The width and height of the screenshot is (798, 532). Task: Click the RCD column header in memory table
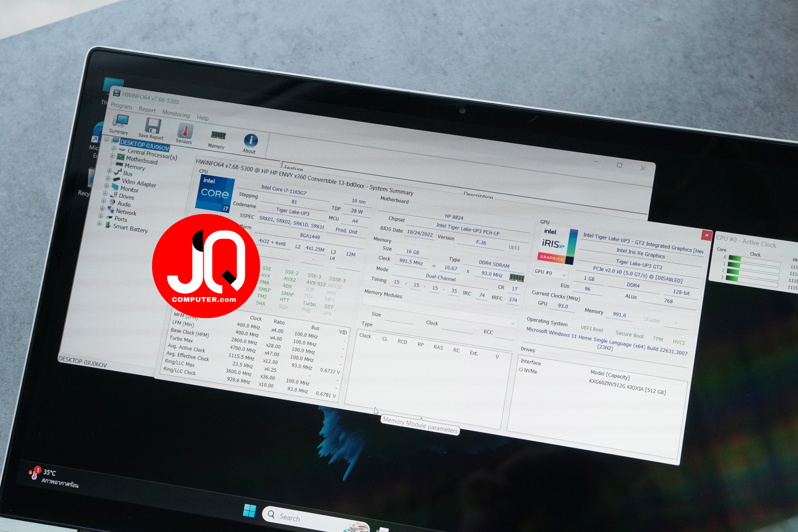[402, 342]
